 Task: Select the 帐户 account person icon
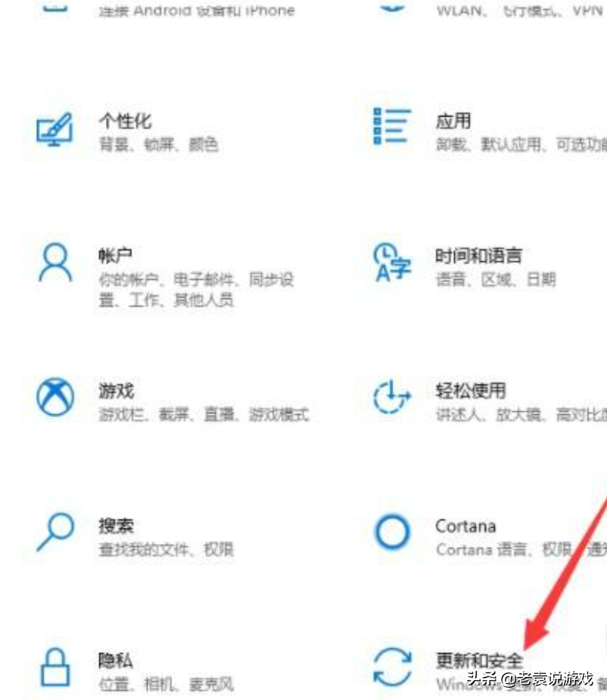[55, 263]
